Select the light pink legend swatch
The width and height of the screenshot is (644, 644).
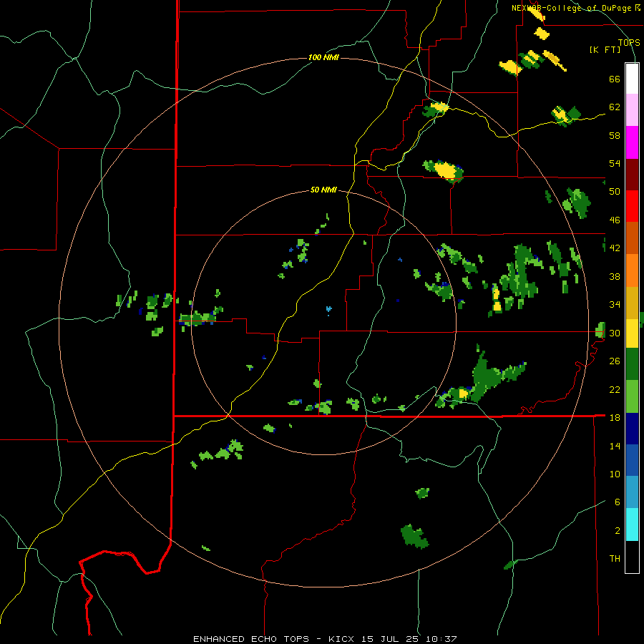632,110
